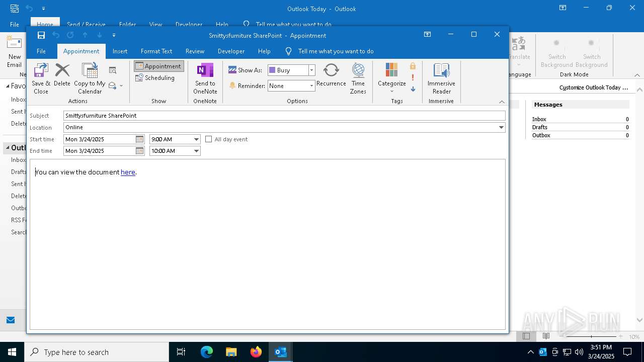Open the ribbon display options button
Viewport: 644px width, 362px height.
427,35
